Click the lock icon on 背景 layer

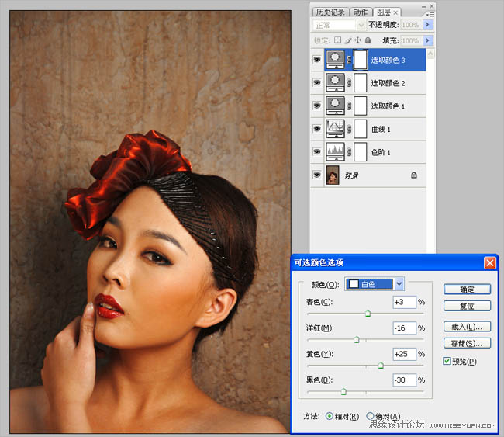point(414,176)
